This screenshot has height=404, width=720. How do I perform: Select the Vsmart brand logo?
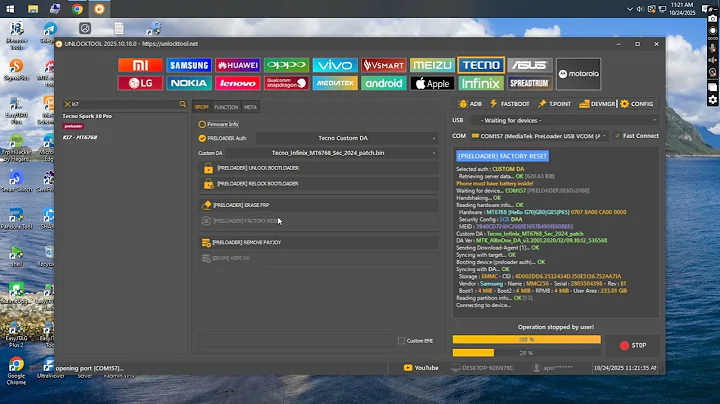click(x=383, y=65)
